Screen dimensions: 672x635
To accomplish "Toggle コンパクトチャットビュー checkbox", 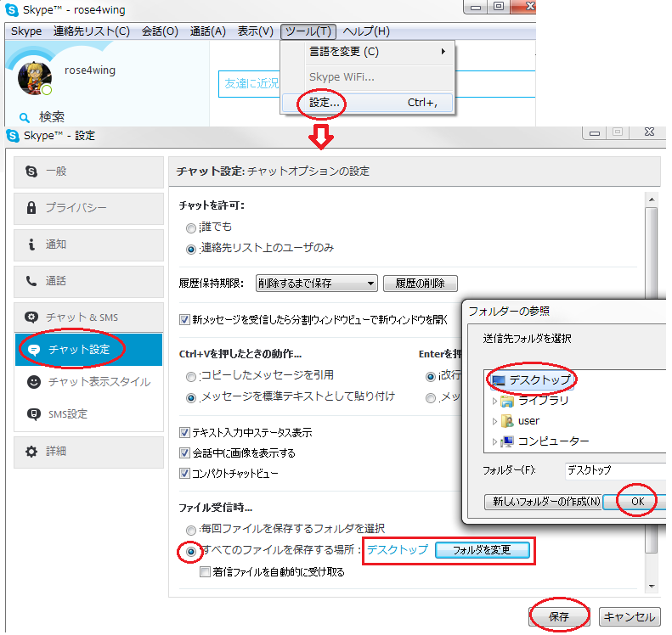I will [184, 474].
